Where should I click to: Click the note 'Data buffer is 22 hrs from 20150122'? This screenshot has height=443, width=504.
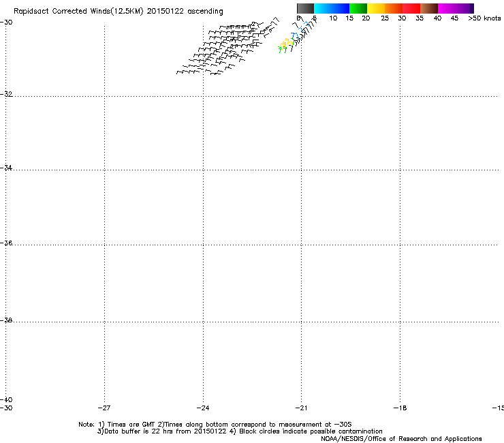166,431
